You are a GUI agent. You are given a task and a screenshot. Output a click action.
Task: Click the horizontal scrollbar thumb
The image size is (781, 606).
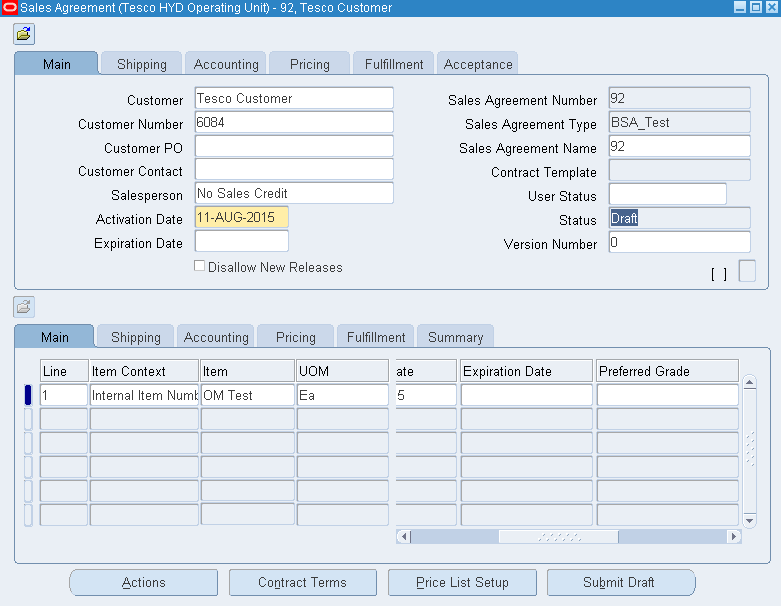point(559,536)
